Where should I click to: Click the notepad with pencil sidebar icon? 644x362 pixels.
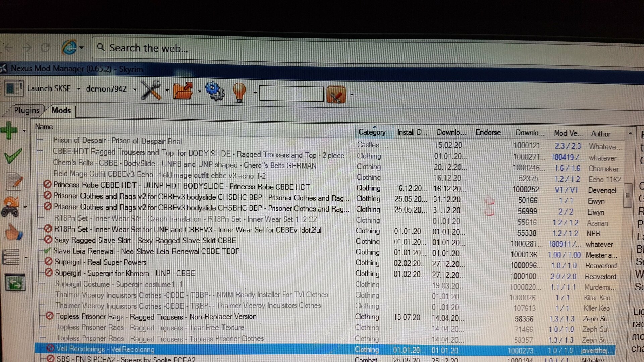14,182
